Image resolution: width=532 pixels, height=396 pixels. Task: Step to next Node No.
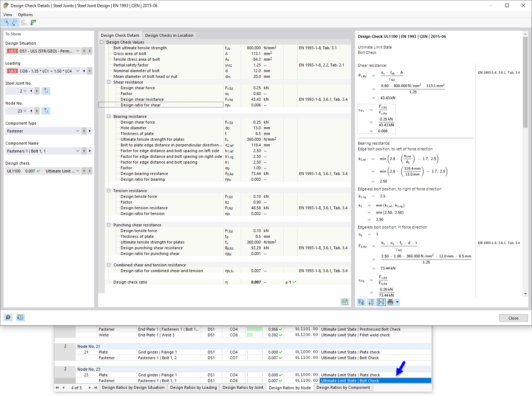(37, 111)
